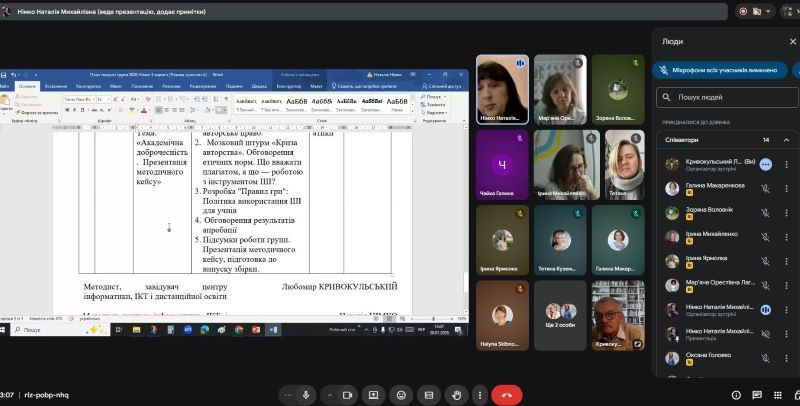Viewport: 800px width, 406px height.
Task: Turn on captions in the call bar
Action: 428,394
